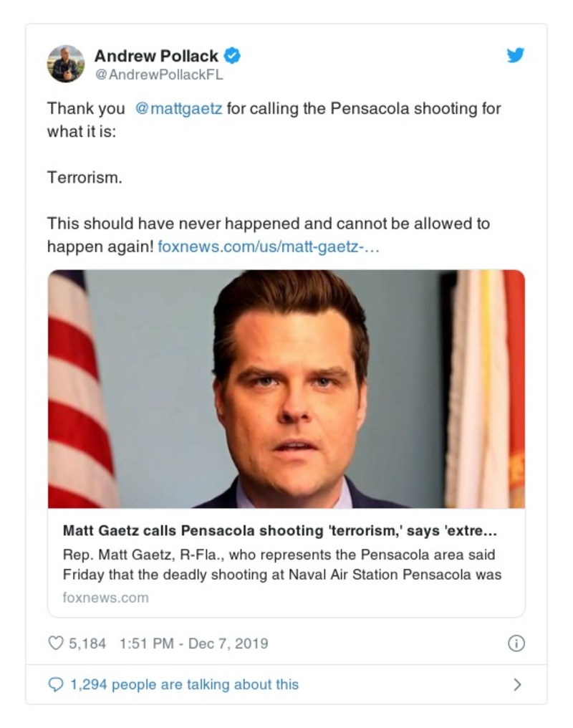Viewport: 573px width, 728px height.
Task: View "1,294 people are talking about this"
Action: [x=184, y=684]
